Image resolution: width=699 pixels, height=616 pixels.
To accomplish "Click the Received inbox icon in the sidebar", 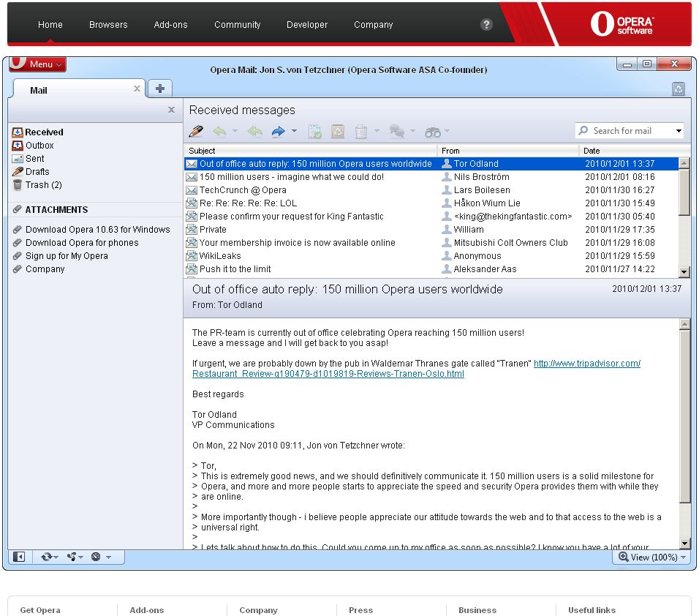I will pyautogui.click(x=18, y=132).
